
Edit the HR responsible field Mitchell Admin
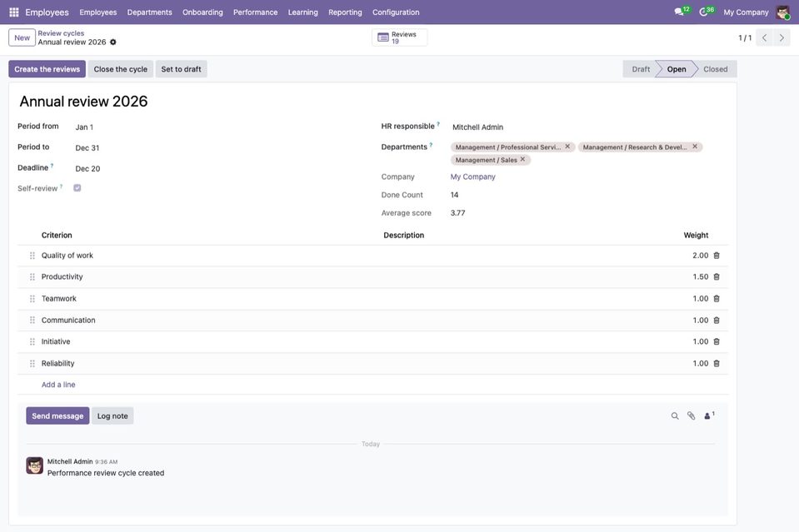click(x=588, y=127)
